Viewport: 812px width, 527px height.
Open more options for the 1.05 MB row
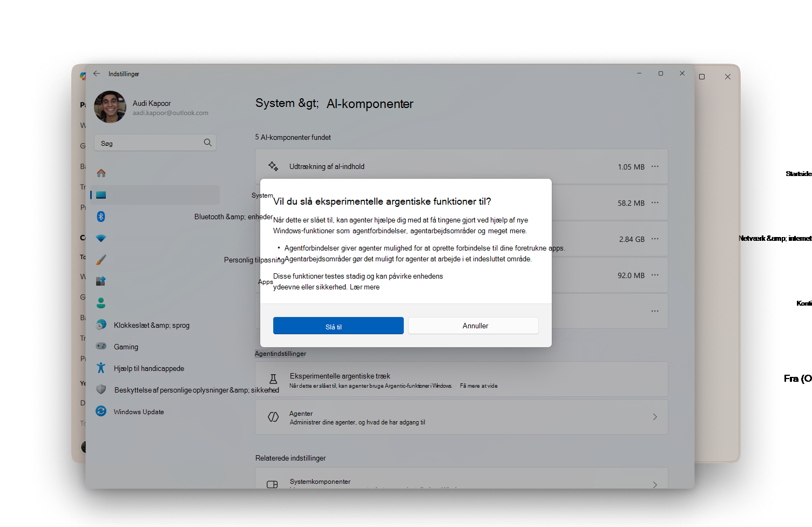655,166
